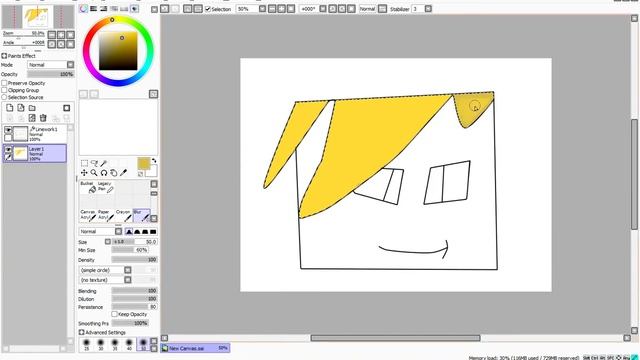The image size is (640, 360).
Task: Select the Selection Source option
Action: point(4,97)
